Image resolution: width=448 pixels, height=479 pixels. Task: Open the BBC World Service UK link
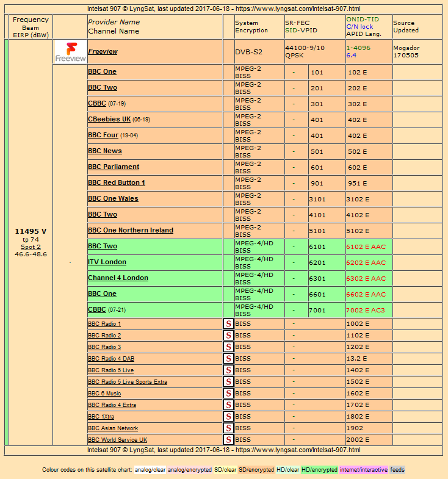point(117,440)
